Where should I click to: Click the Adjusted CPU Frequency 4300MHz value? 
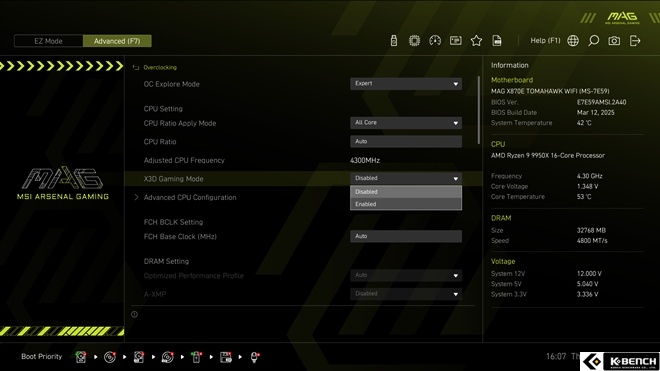point(365,160)
